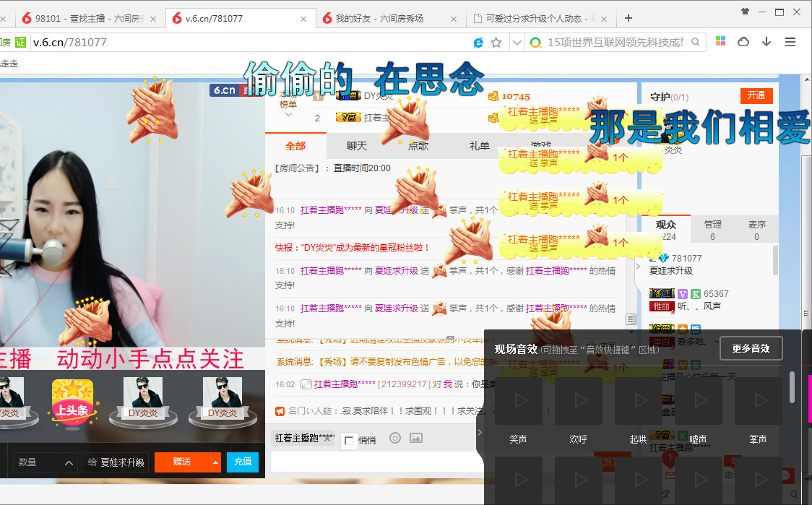This screenshot has width=812, height=505.
Task: Click the audience list scrollbar
Action: (x=775, y=261)
